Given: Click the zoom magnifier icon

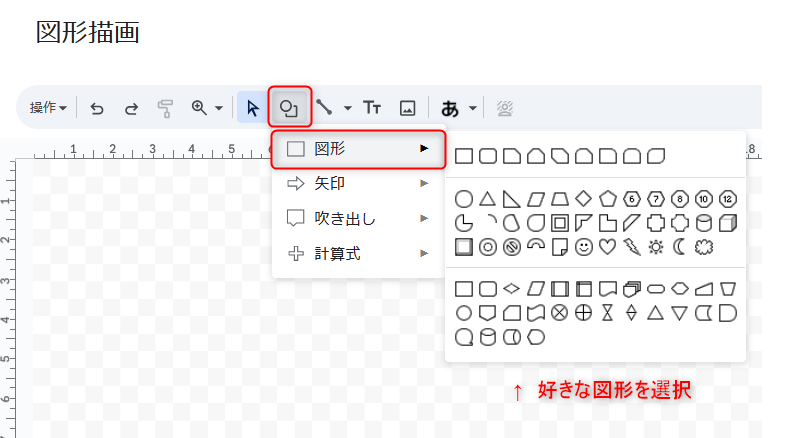Looking at the screenshot, I should coord(199,108).
